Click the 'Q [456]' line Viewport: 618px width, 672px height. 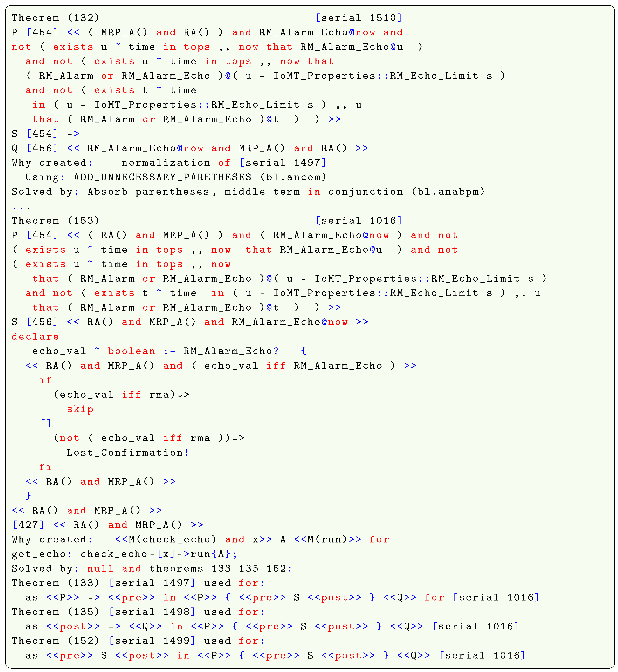pos(190,148)
